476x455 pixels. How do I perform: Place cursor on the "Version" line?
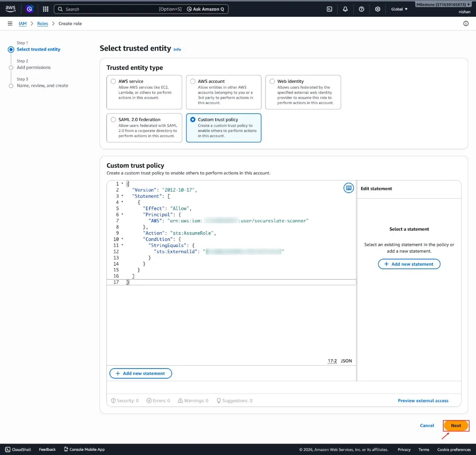tap(164, 190)
